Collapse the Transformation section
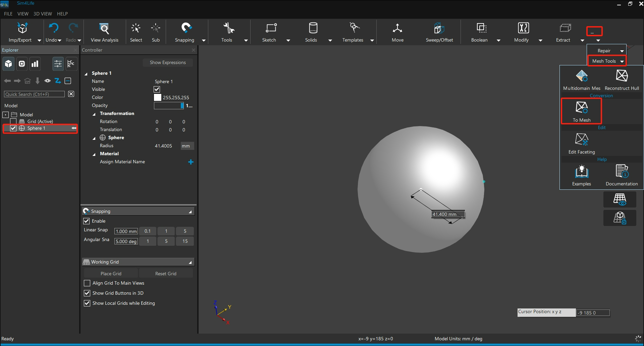The width and height of the screenshot is (644, 346). pyautogui.click(x=94, y=114)
